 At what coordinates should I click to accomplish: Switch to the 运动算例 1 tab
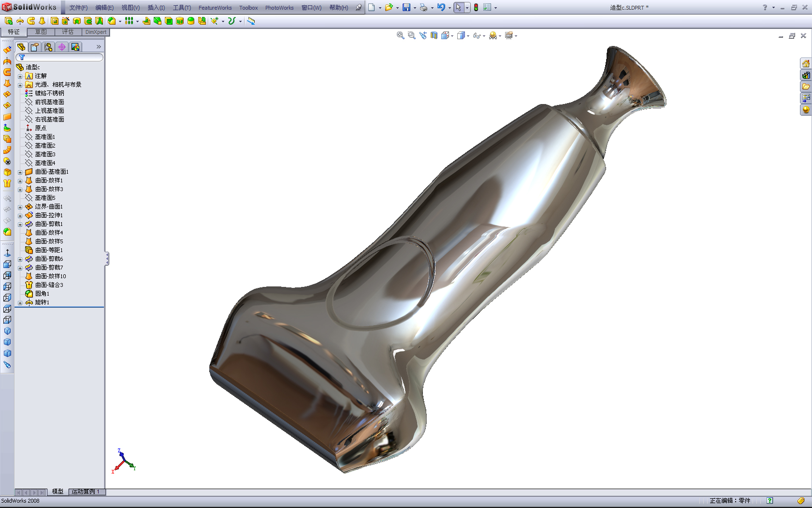tap(86, 492)
